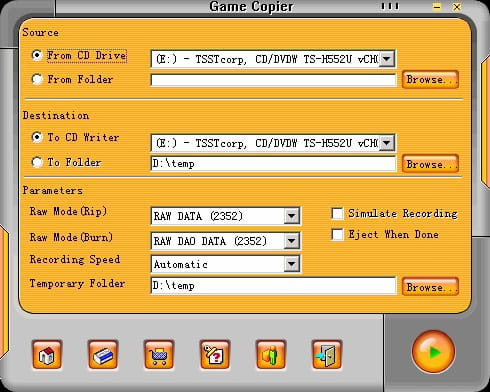Start copying with the green play button
The width and height of the screenshot is (490, 392).
433,352
